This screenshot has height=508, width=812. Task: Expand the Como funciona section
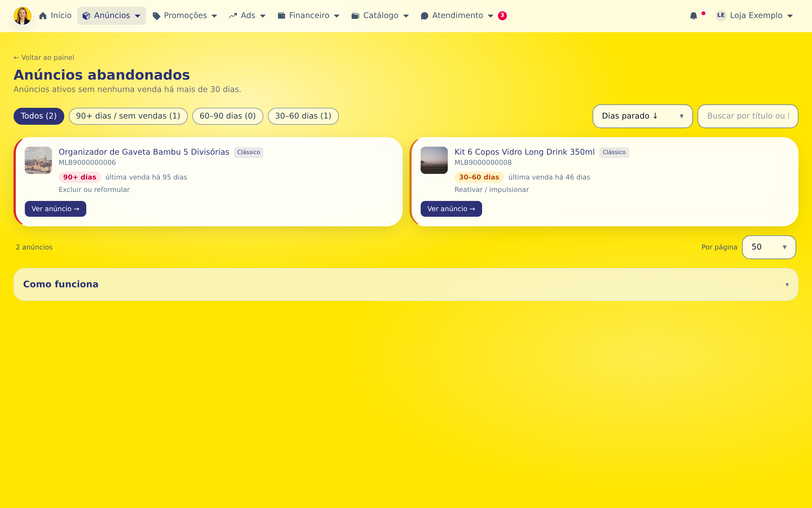(x=406, y=284)
